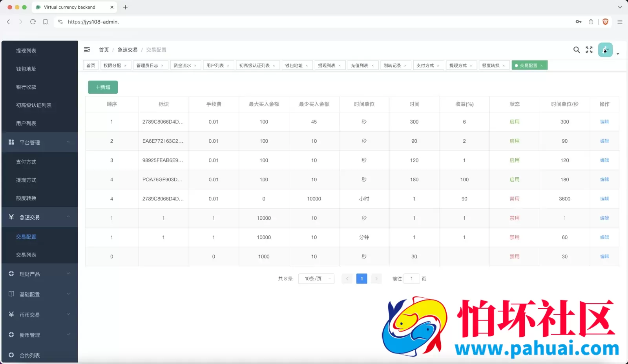Close the Virtual currency backend tab
628x364 pixels.
[112, 7]
